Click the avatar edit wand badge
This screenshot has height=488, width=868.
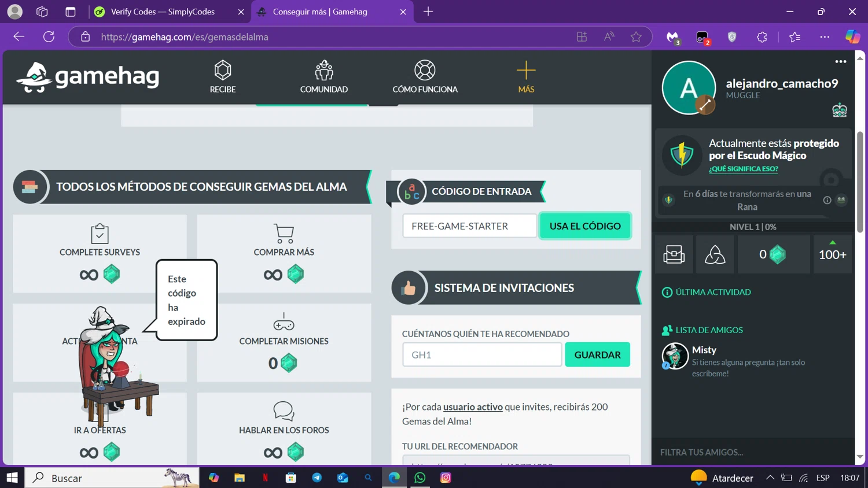pyautogui.click(x=705, y=105)
